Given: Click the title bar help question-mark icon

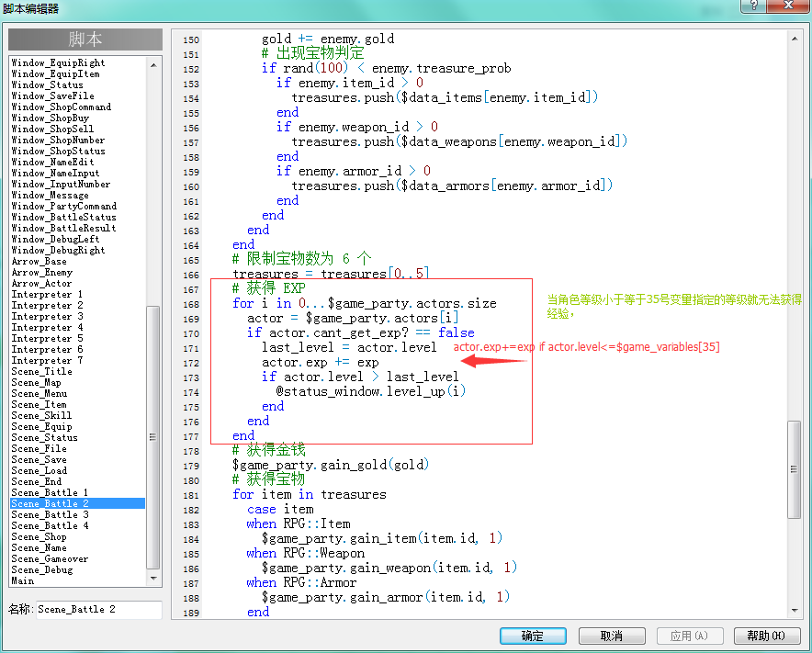Looking at the screenshot, I should [754, 6].
